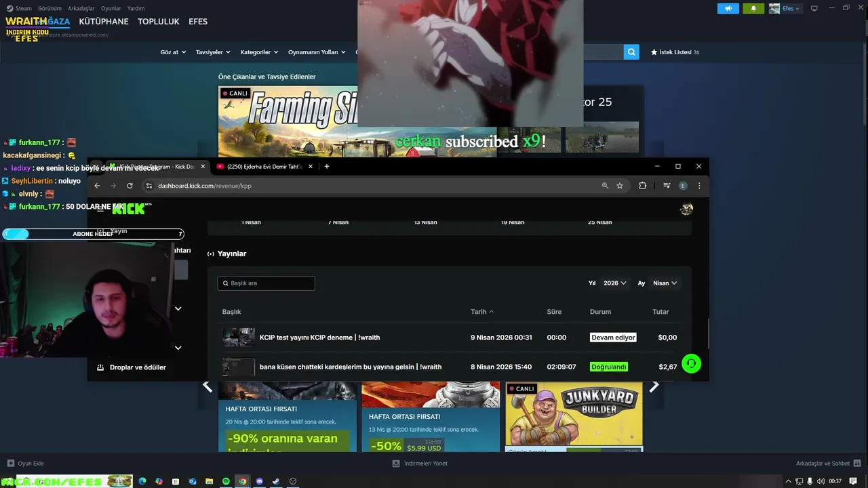
Task: Expand Steam Oynamanın Yolları menu
Action: point(317,52)
